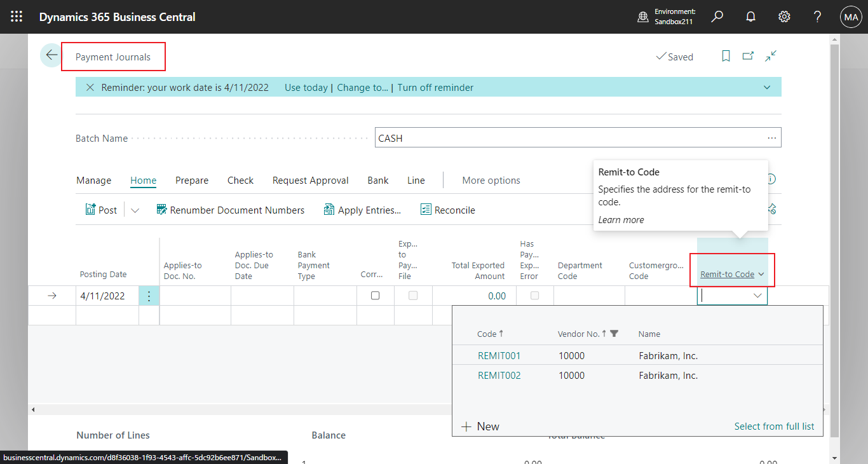Open the Post action's dropdown arrow

click(x=134, y=209)
